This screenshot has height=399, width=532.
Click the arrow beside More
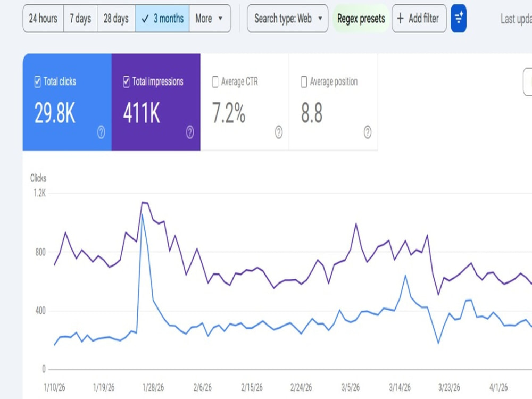pyautogui.click(x=220, y=18)
